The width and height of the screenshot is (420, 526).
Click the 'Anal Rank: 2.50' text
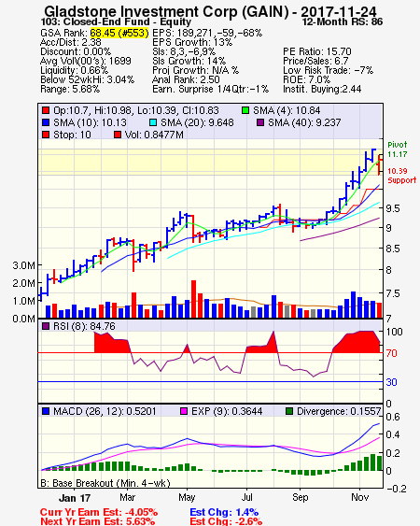(x=186, y=79)
